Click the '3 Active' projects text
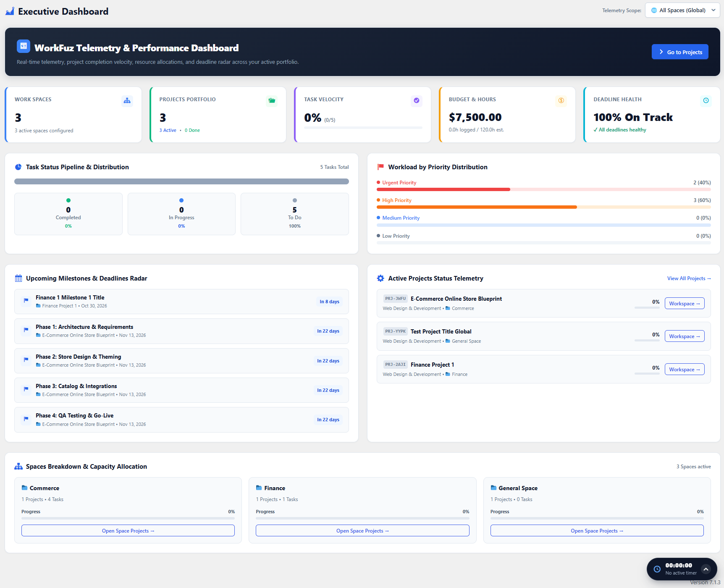The width and height of the screenshot is (724, 588). (x=168, y=130)
